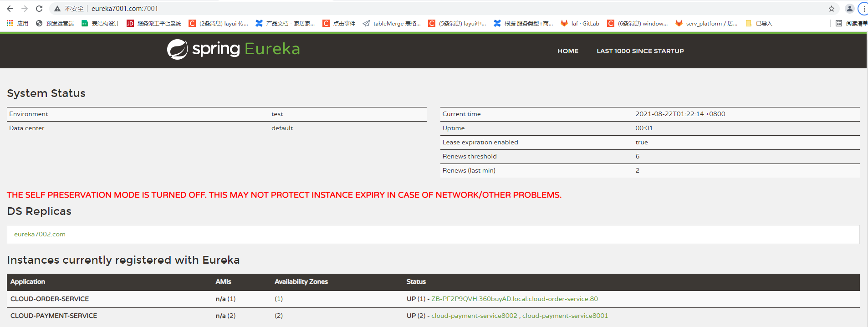Open the (2条消息) layui bookmark
Viewport: 868px width, 327px height.
(219, 23)
